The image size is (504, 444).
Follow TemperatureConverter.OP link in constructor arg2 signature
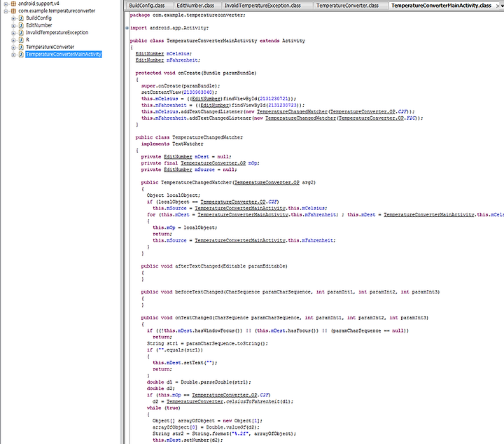[267, 182]
